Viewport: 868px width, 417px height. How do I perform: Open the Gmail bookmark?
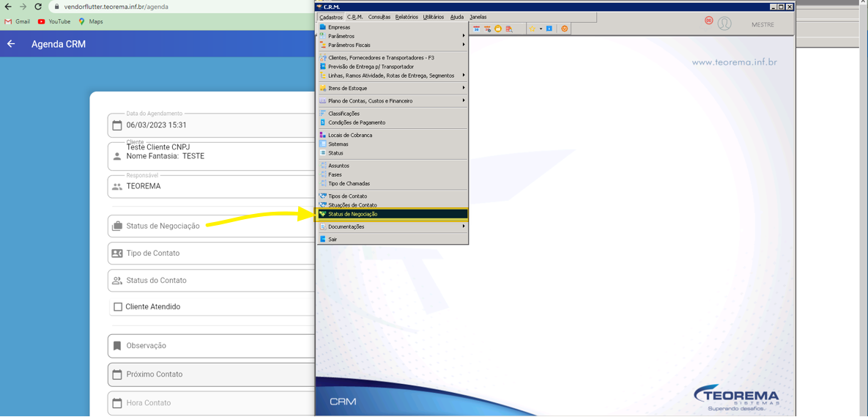(x=17, y=21)
